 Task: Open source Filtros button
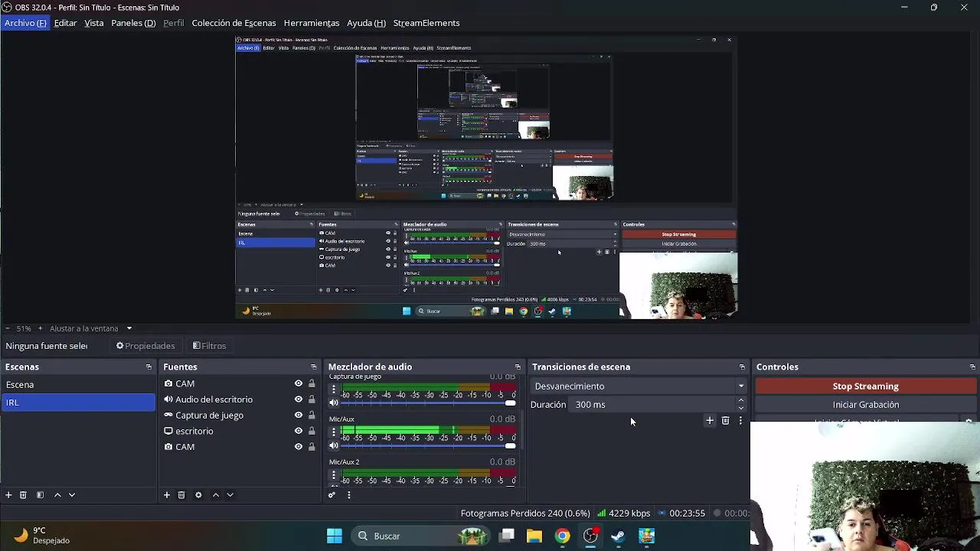coord(209,346)
